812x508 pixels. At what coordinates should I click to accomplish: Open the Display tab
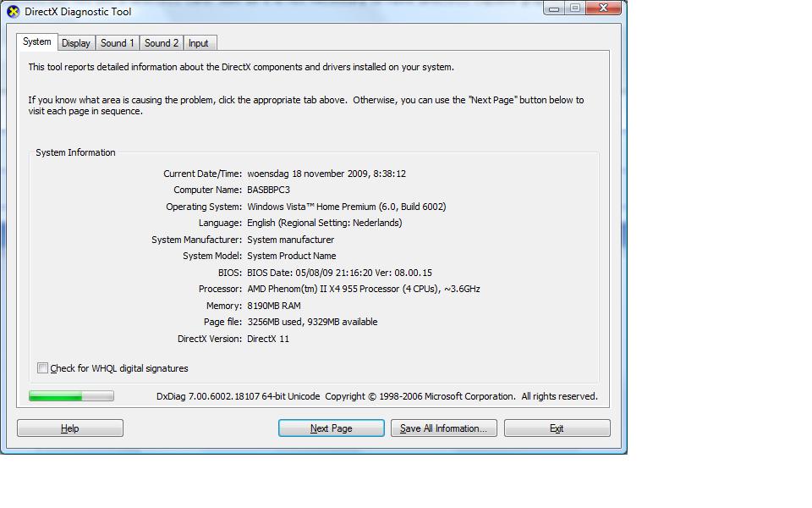tap(76, 43)
